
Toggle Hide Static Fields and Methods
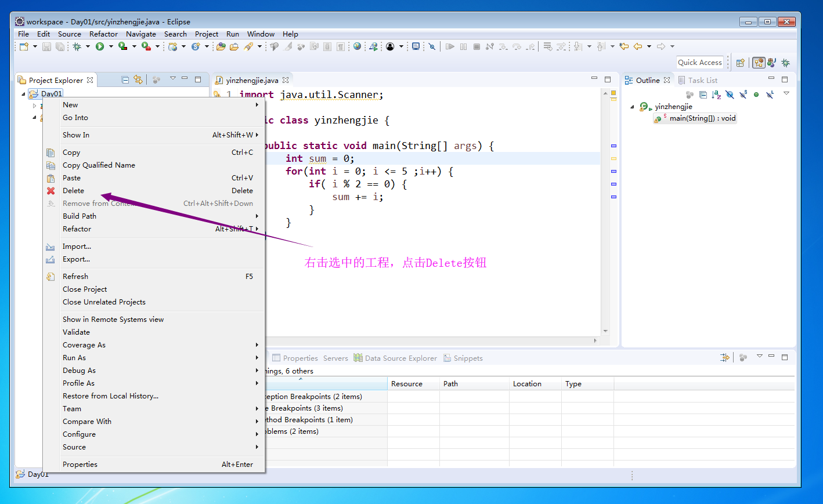point(743,95)
